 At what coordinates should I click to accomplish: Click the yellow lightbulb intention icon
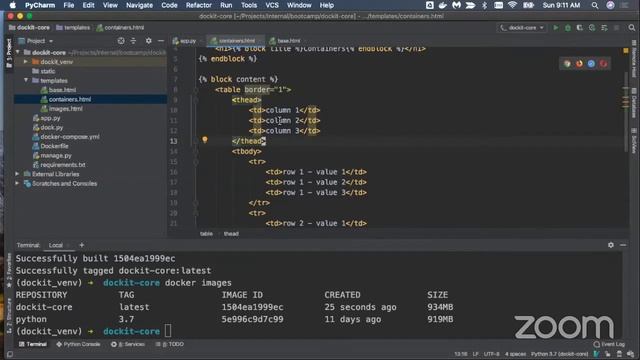point(205,140)
